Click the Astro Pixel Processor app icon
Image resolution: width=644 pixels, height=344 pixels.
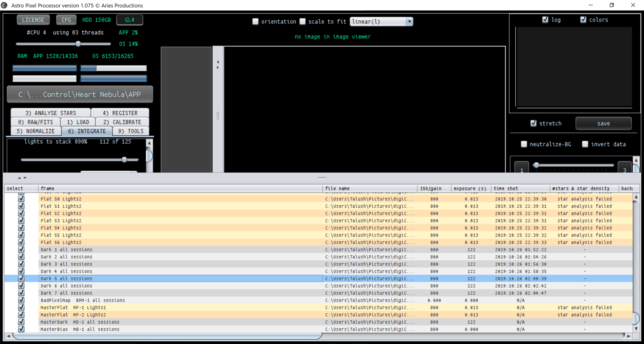tap(4, 5)
